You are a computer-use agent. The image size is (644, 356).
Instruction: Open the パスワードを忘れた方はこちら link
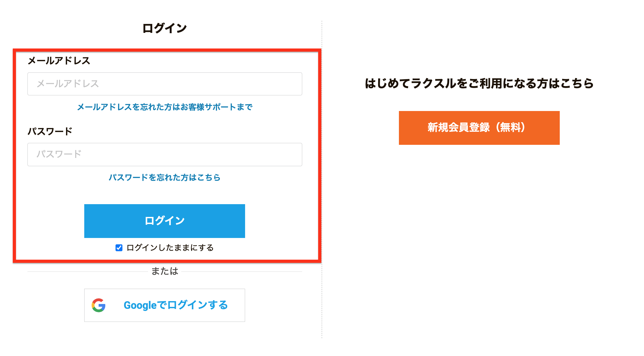click(x=165, y=177)
